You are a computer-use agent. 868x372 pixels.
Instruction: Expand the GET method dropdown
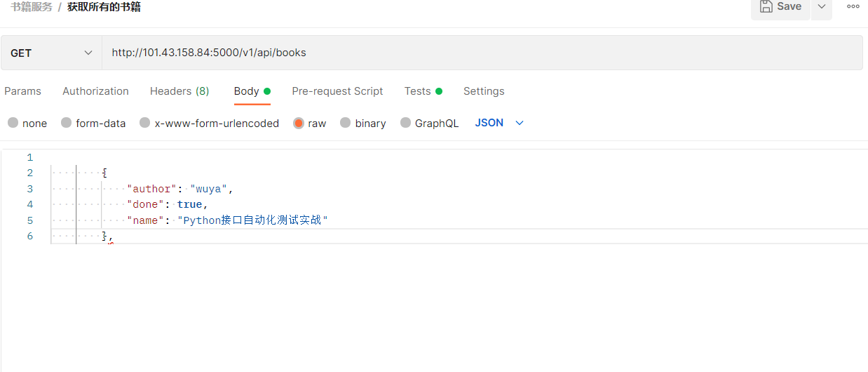click(x=52, y=53)
